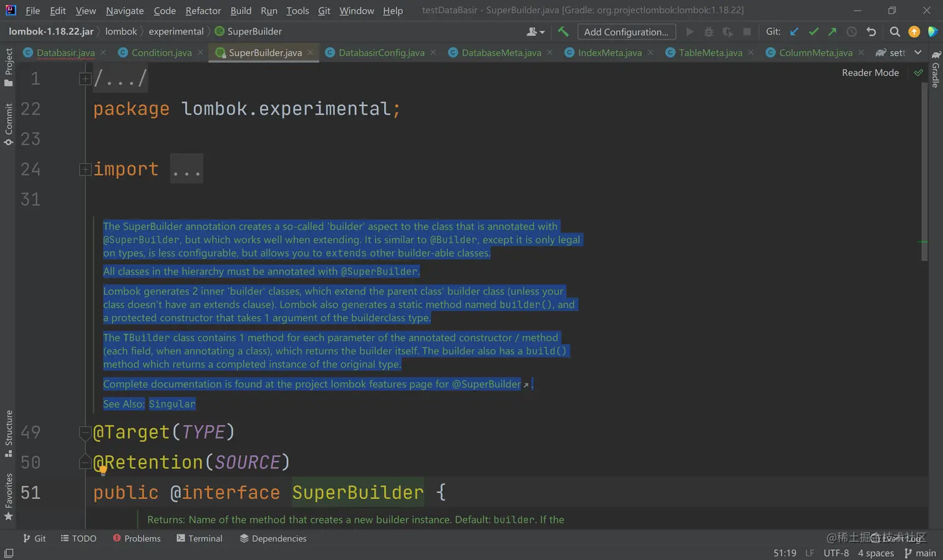
Task: Expand the folded header comment at line 1
Action: tap(85, 79)
